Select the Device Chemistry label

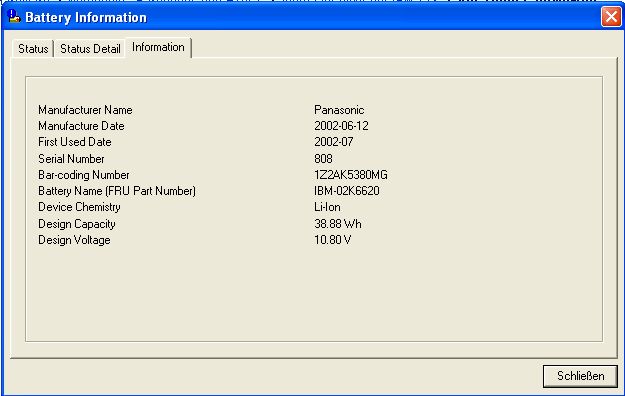point(79,207)
